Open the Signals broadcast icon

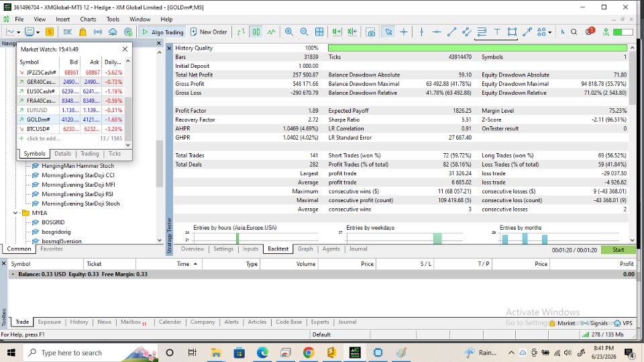98,32
